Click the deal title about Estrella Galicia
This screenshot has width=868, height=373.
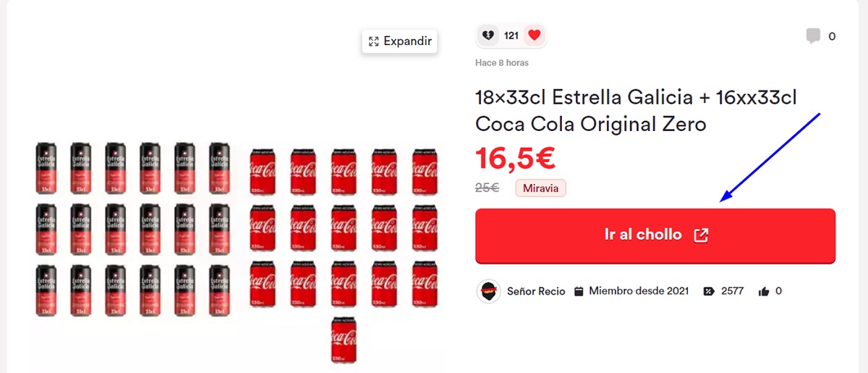[x=636, y=111]
